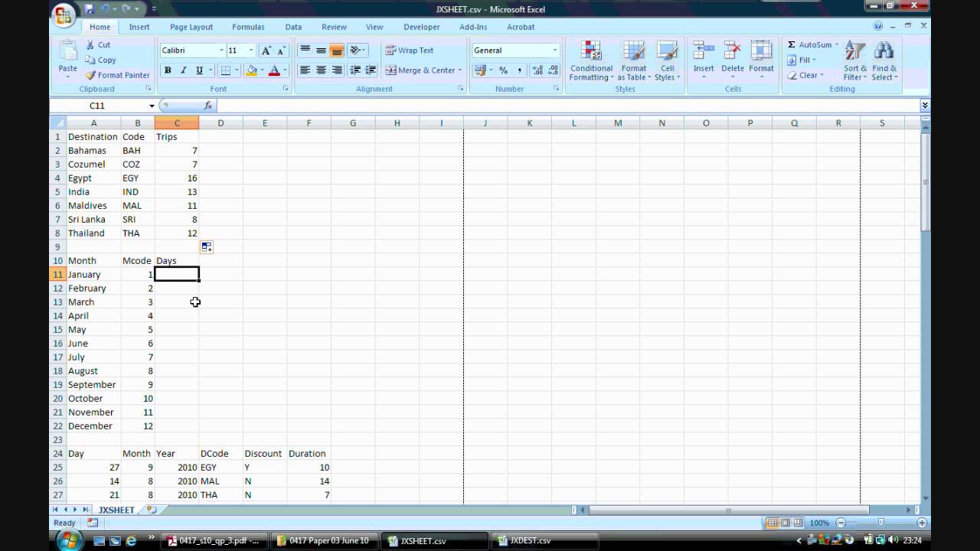Click the Copy button
Viewport: 980px width, 551px height.
tap(100, 60)
